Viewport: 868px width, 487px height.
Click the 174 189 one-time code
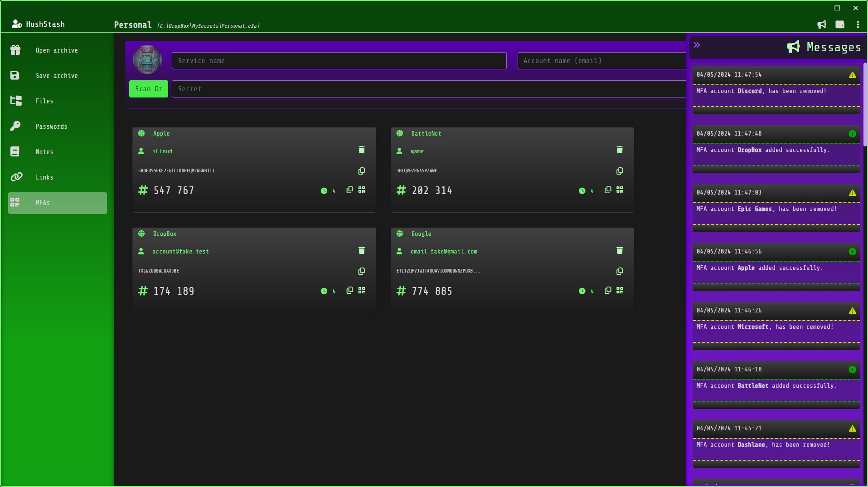point(174,291)
